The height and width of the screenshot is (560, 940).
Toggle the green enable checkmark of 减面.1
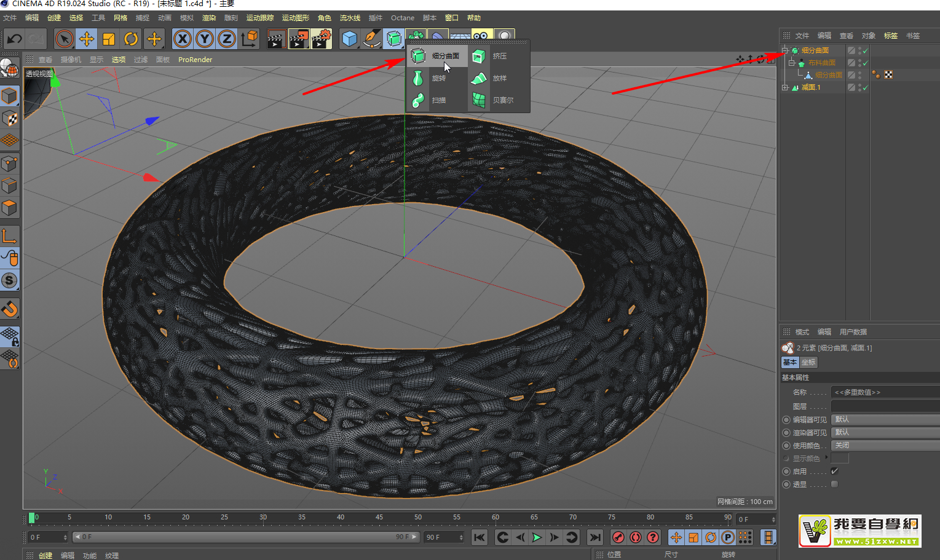866,87
